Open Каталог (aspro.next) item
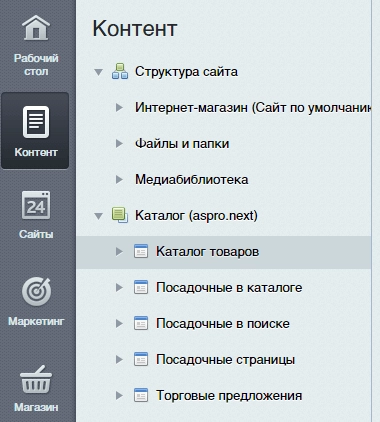The image size is (380, 422). [196, 216]
